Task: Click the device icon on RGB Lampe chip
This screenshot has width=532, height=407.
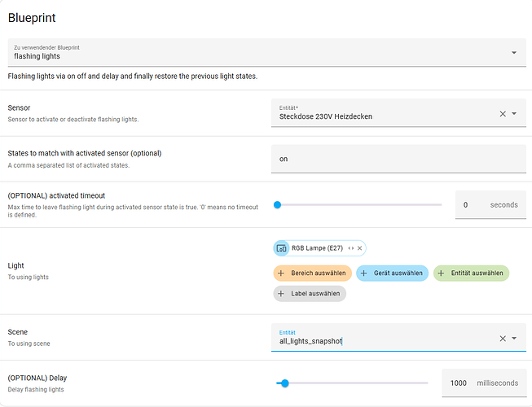Action: (x=281, y=248)
